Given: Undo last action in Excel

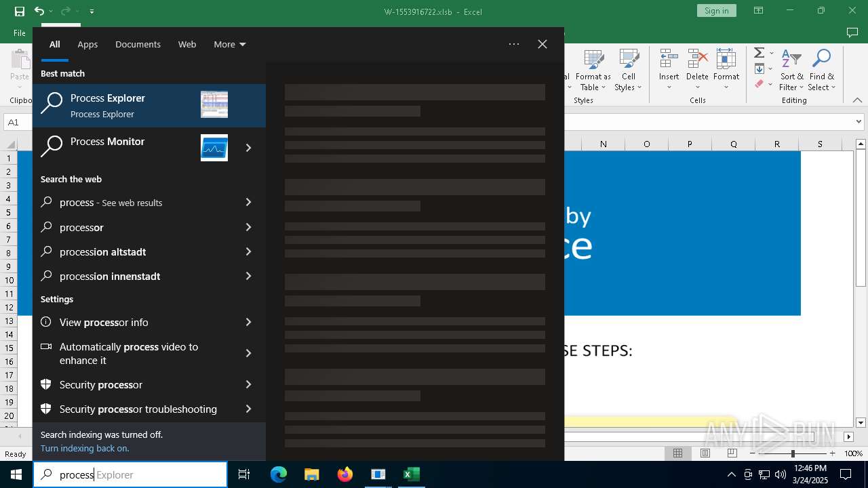Looking at the screenshot, I should click(39, 11).
